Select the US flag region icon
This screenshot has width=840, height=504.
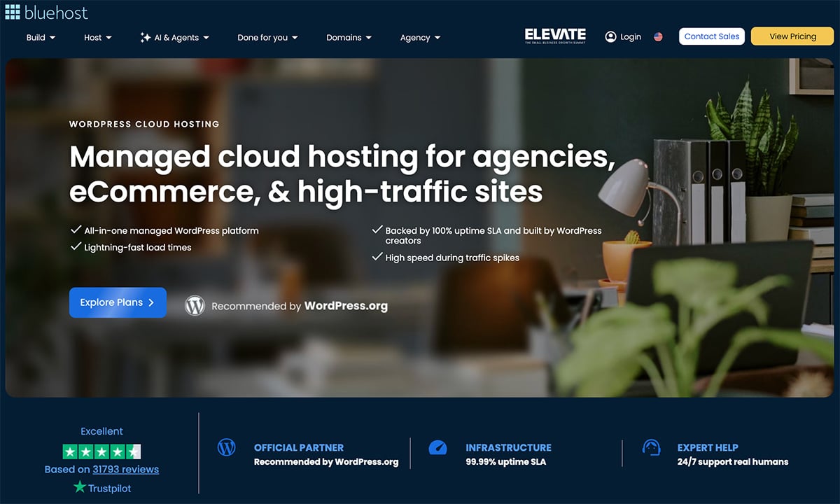658,37
